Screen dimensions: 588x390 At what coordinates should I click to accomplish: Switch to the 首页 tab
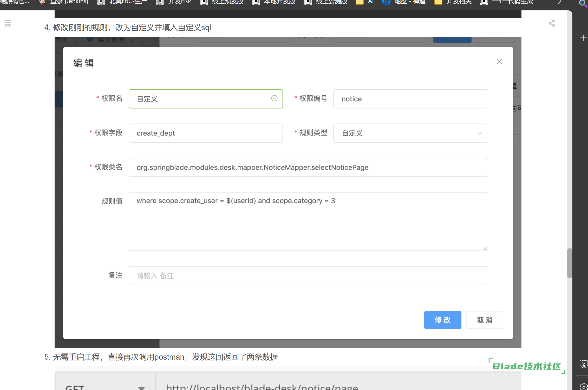(61, 40)
